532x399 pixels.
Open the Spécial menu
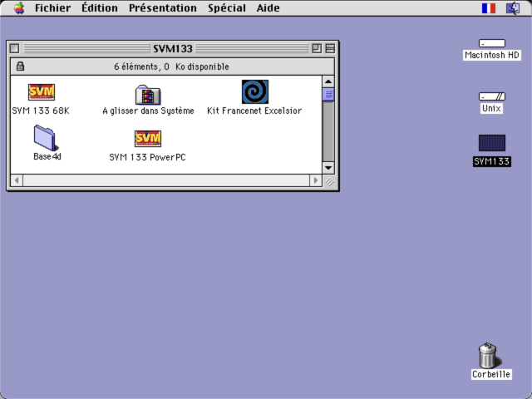tap(227, 7)
